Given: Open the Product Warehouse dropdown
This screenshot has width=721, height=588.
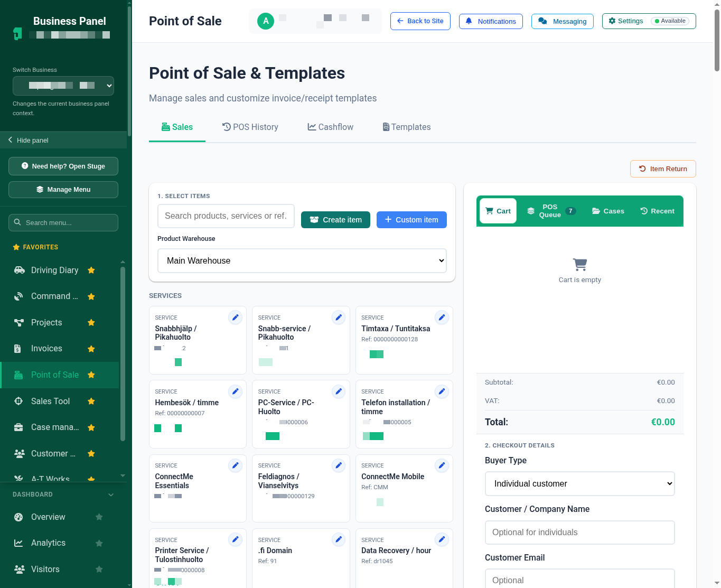Looking at the screenshot, I should pyautogui.click(x=302, y=260).
